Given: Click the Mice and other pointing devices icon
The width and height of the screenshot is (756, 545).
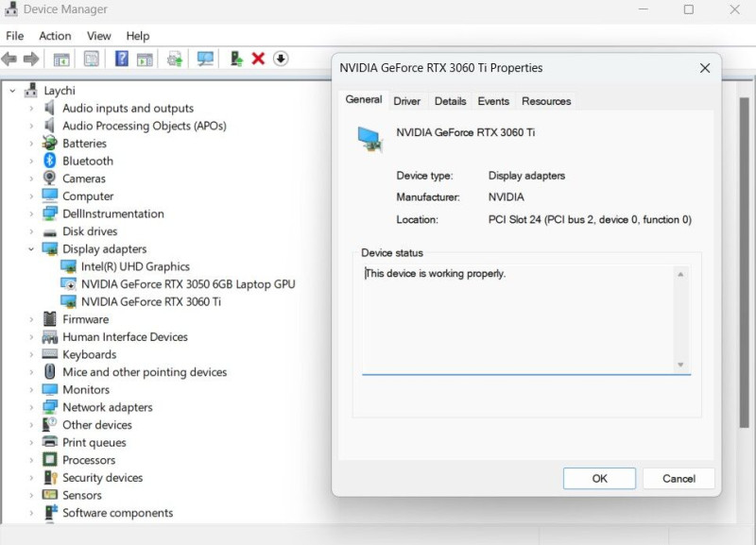Looking at the screenshot, I should pyautogui.click(x=50, y=371).
